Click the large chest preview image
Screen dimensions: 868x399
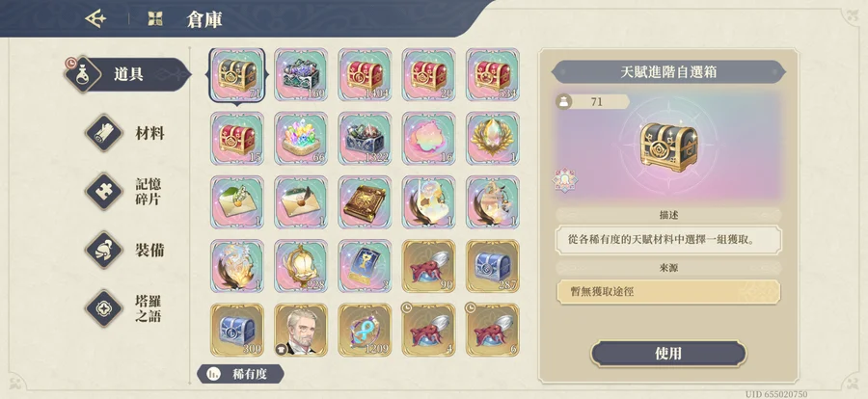[668, 146]
